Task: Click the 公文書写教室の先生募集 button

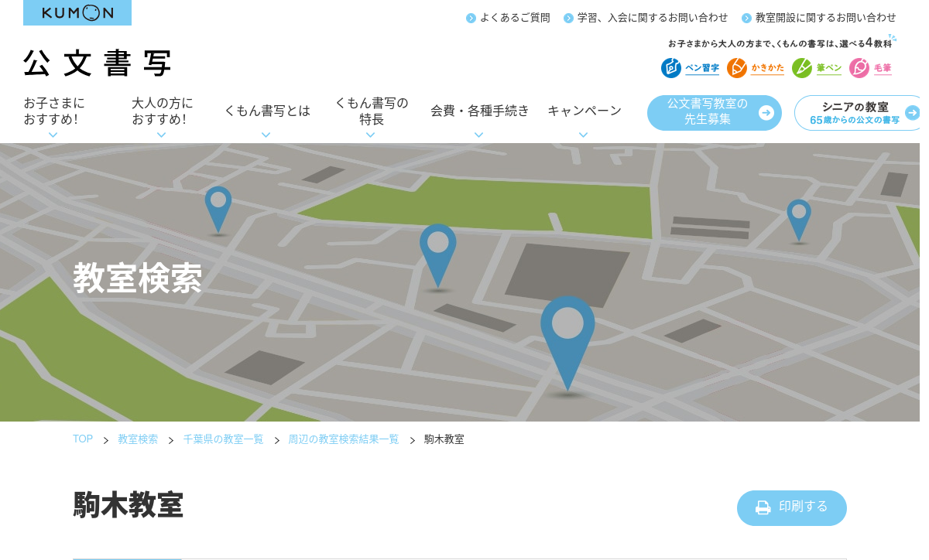Action: click(x=715, y=113)
